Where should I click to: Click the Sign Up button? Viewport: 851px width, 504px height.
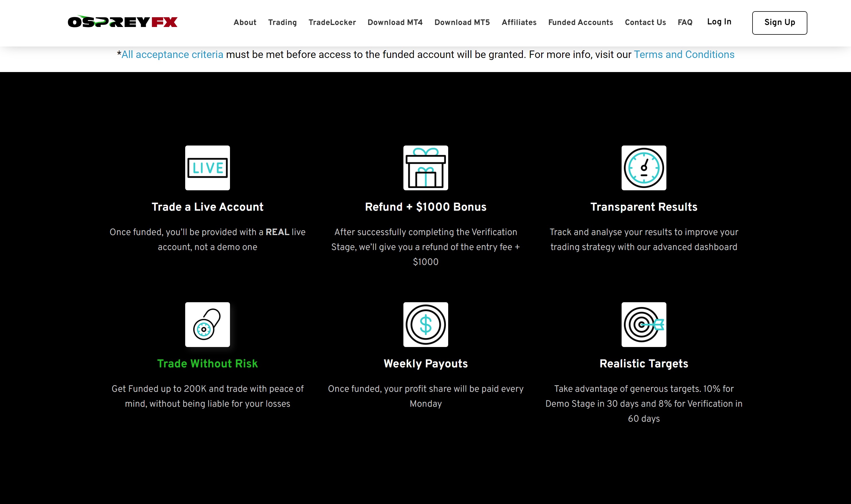(780, 23)
